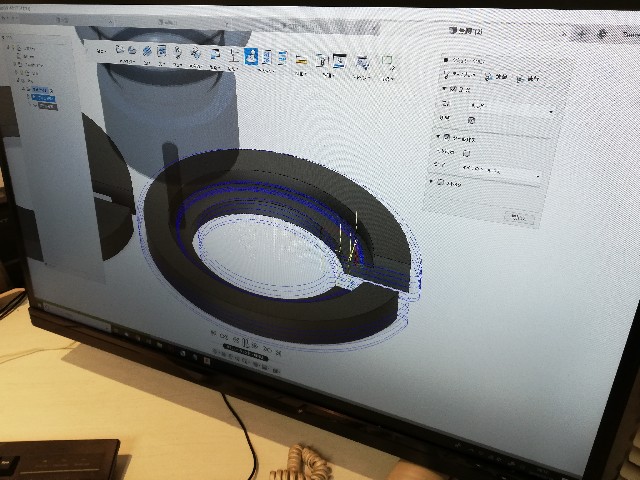
Task: Click the Close button in simulation panel
Action: click(x=519, y=218)
